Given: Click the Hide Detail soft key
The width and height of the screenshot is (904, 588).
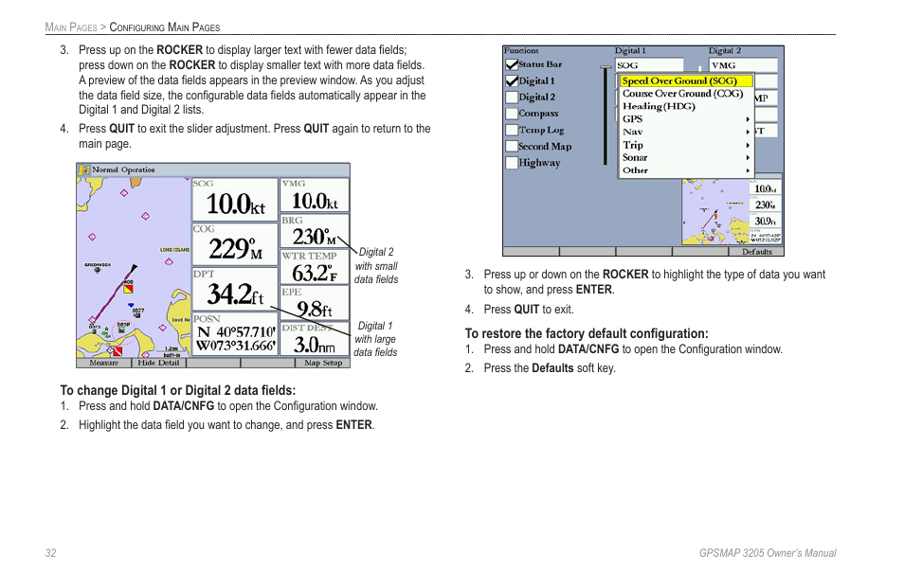Looking at the screenshot, I should click(158, 363).
